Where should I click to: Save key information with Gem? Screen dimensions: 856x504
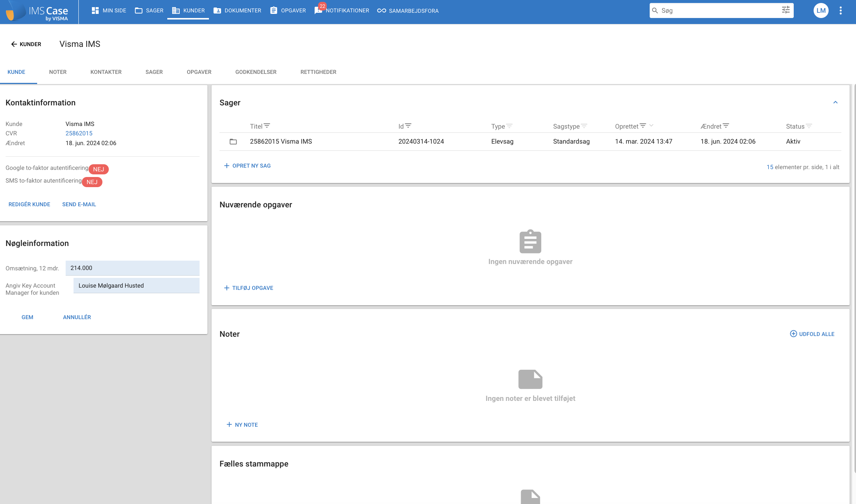[x=27, y=317]
